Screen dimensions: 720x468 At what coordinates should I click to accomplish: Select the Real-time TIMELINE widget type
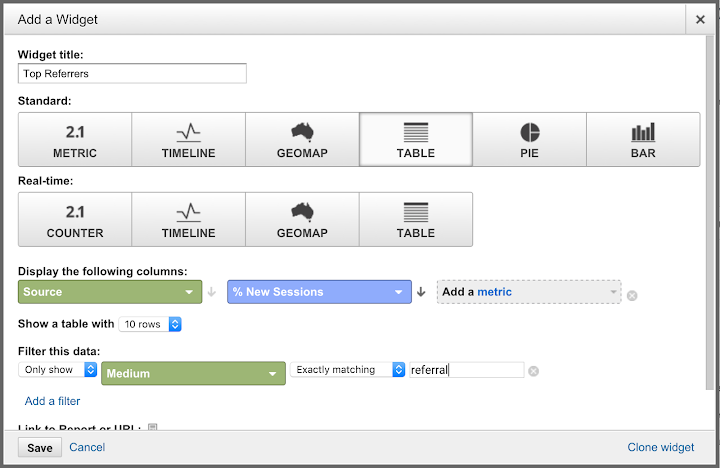[x=188, y=220]
